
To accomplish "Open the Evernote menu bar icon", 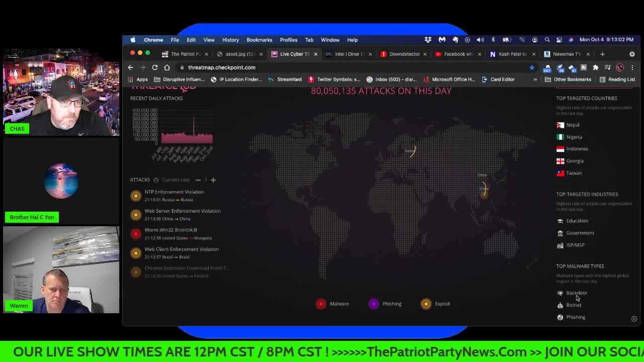I will [455, 40].
